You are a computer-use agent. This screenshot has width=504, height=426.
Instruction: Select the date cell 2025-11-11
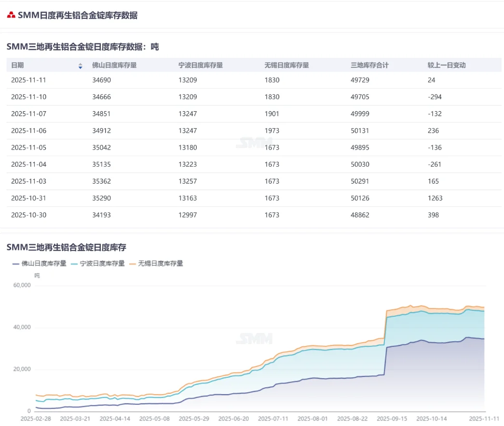[28, 80]
